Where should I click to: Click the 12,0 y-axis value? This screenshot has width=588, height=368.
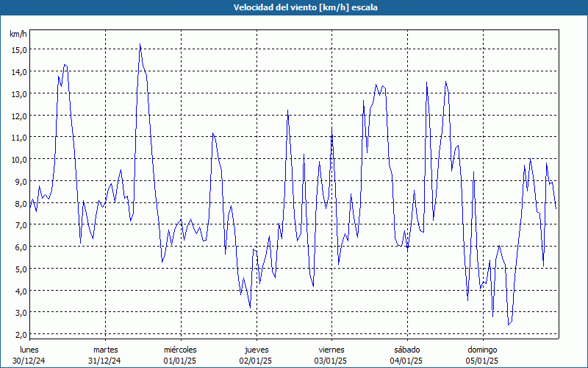(x=19, y=116)
